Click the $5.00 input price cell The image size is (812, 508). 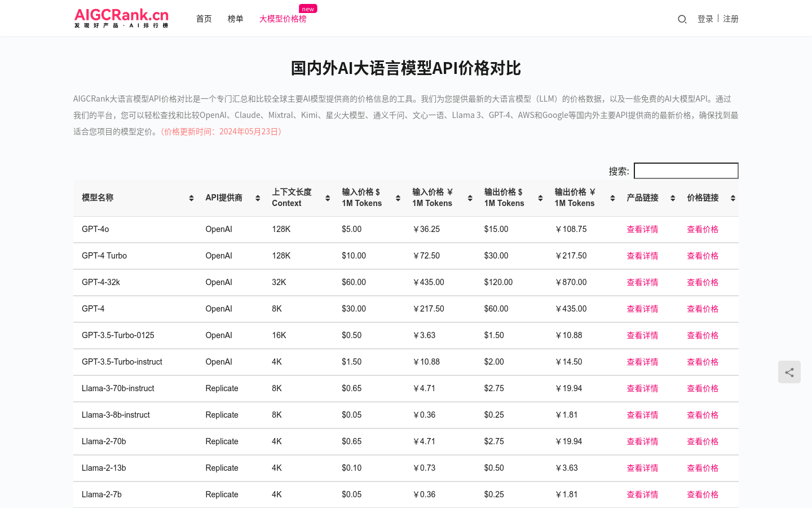352,229
